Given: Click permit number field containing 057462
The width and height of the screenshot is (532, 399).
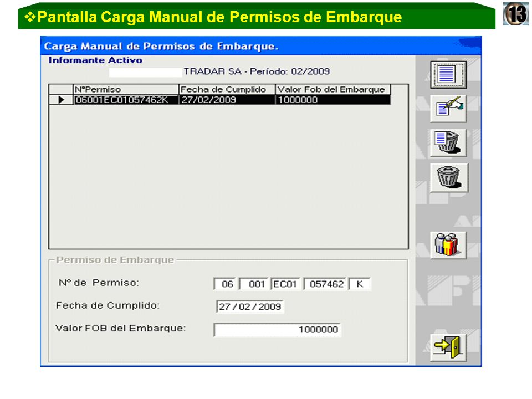Looking at the screenshot, I should (x=325, y=284).
